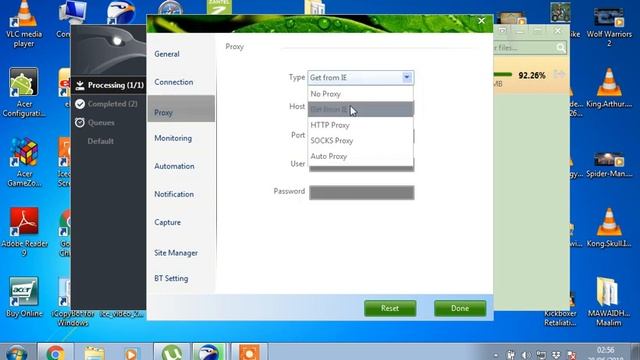This screenshot has width=640, height=360.
Task: Open the Acer GameZone desktop icon
Action: coord(24,162)
